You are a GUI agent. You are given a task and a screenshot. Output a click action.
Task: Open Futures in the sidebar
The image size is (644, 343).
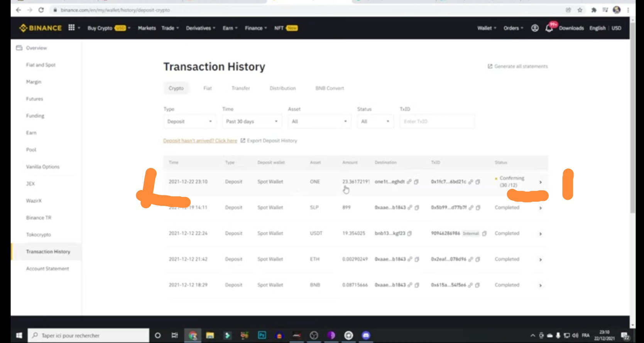35,99
